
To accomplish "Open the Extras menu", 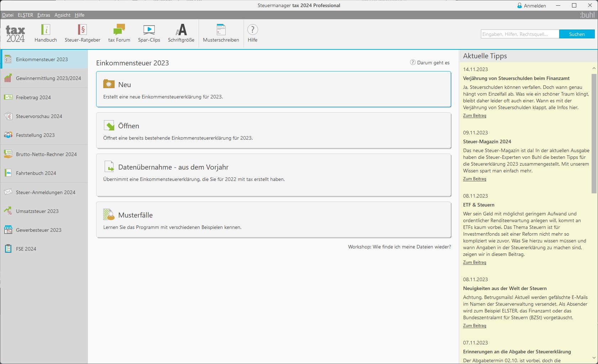I will pos(44,15).
